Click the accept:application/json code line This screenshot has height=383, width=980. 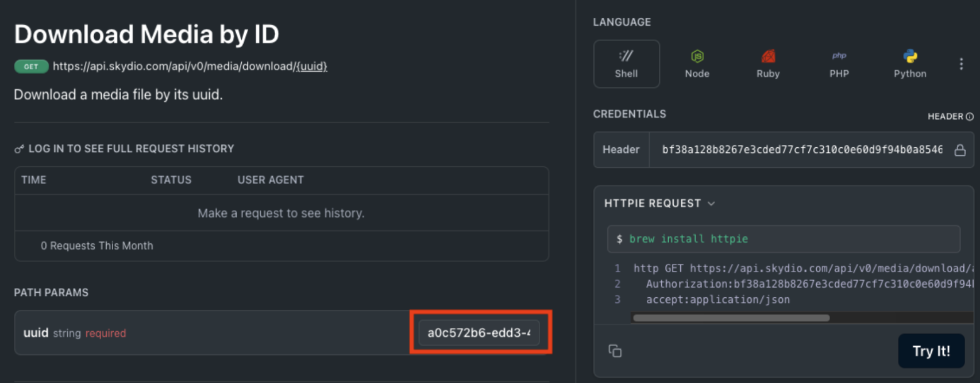click(x=718, y=300)
